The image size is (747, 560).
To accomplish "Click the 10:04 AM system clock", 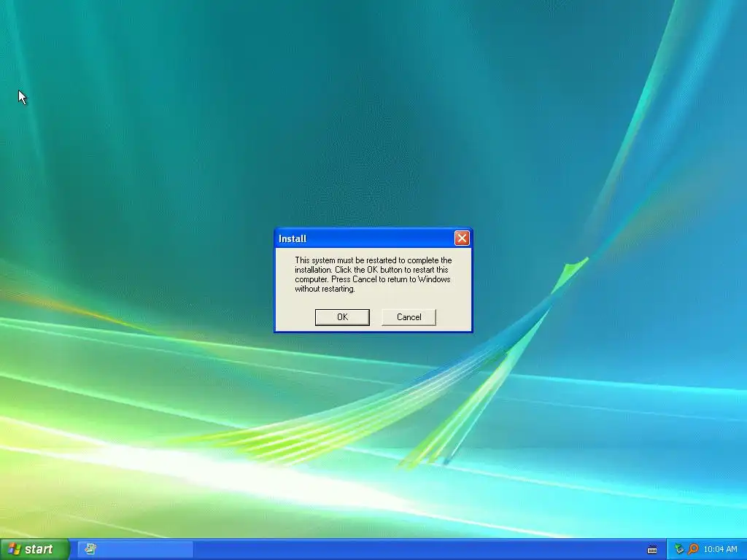I will click(720, 549).
